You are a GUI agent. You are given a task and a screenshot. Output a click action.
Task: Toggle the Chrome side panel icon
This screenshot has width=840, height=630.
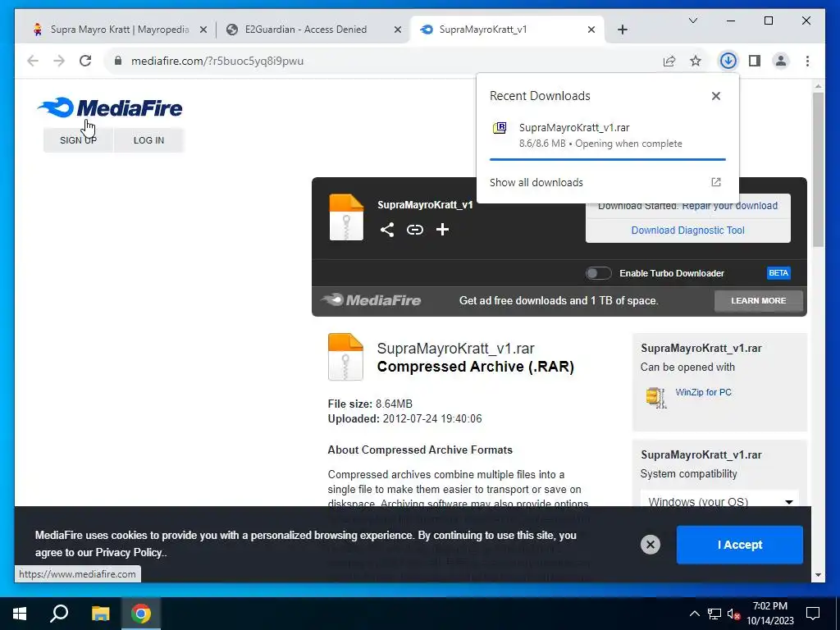click(x=755, y=61)
